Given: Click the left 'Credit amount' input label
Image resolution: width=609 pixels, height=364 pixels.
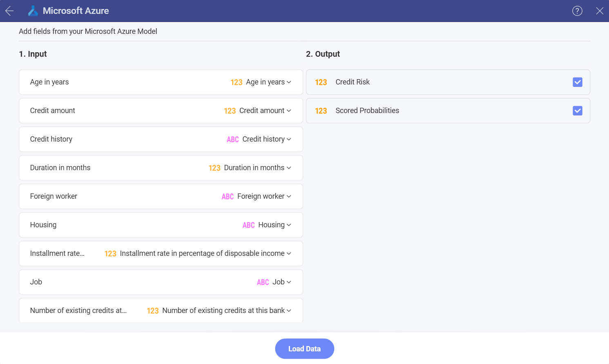Looking at the screenshot, I should tap(53, 111).
